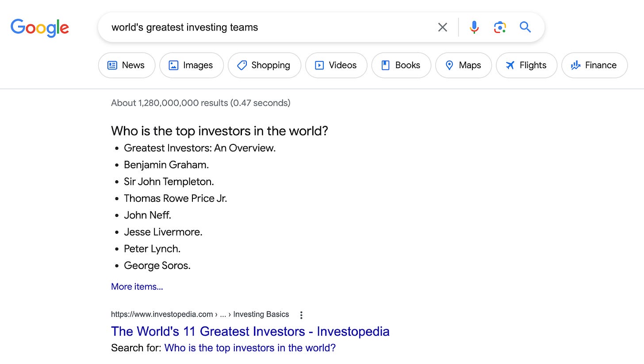
Task: Select the 'Sir John Templeton.' list item
Action: point(169,182)
